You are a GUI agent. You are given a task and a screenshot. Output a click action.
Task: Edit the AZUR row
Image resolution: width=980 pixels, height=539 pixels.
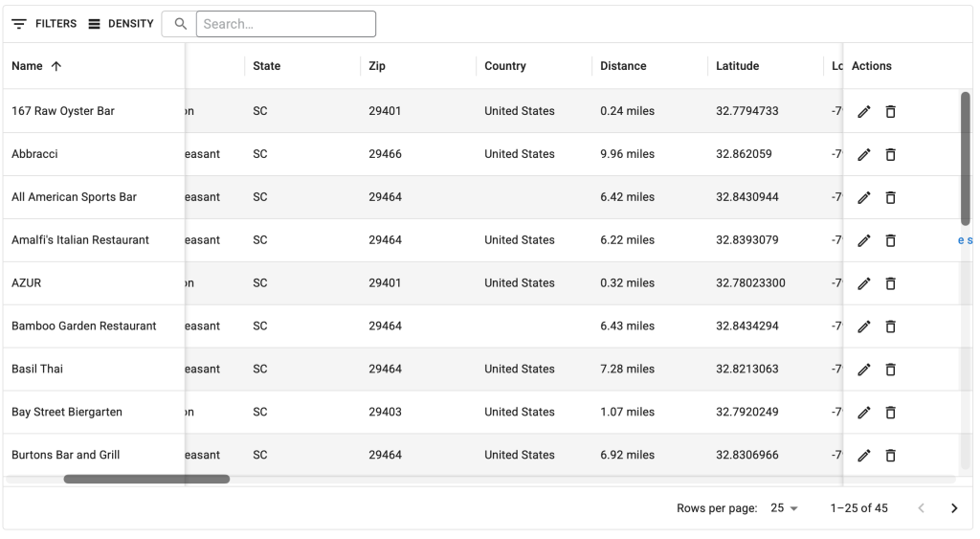pyautogui.click(x=864, y=284)
